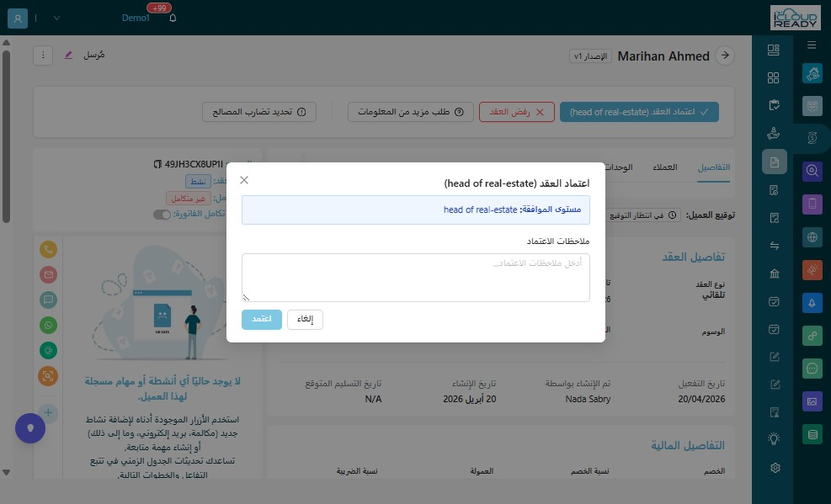Open the dollar cycle sales module icon
Screen dimensions: 831x504
812,138
